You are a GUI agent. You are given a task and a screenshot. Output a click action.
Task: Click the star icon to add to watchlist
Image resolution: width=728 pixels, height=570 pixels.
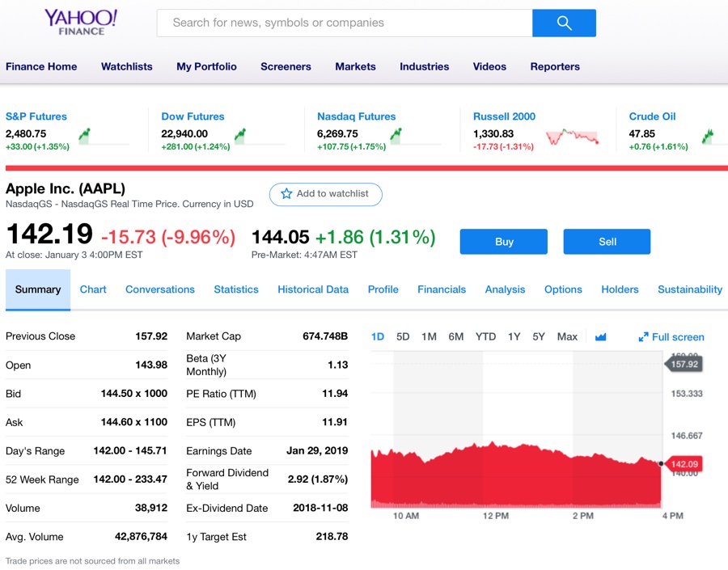(286, 194)
